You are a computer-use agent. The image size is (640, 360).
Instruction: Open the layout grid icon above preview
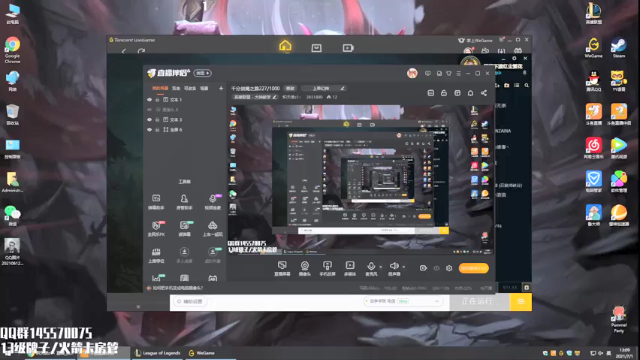point(457,93)
